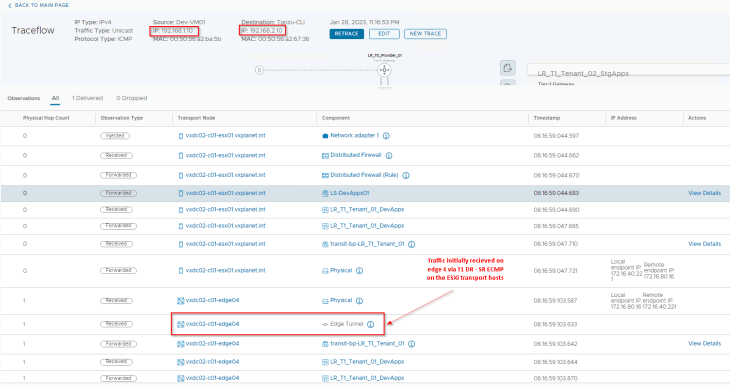
Task: Click timestamp 06:16:59.044.597
Action: pyautogui.click(x=556, y=136)
